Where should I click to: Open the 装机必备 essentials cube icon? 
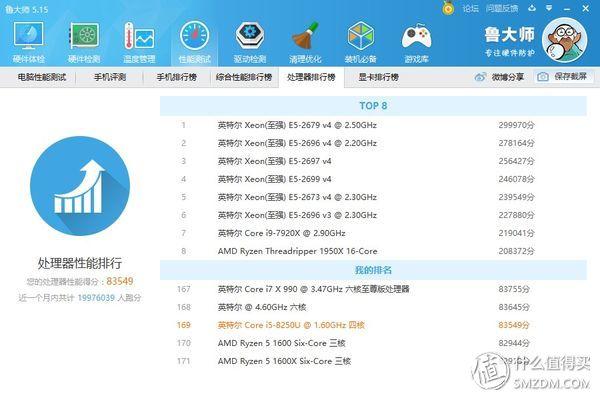coord(360,42)
